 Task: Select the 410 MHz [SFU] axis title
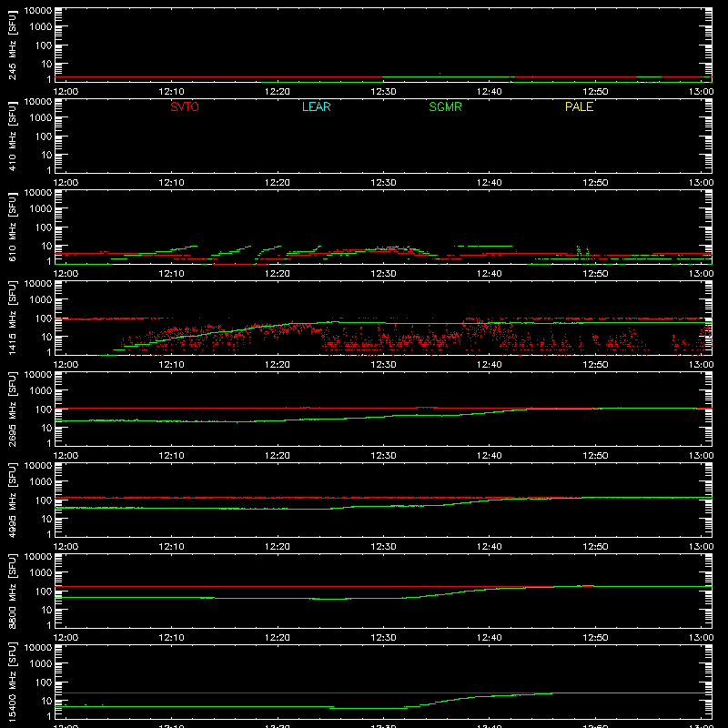pyautogui.click(x=13, y=136)
